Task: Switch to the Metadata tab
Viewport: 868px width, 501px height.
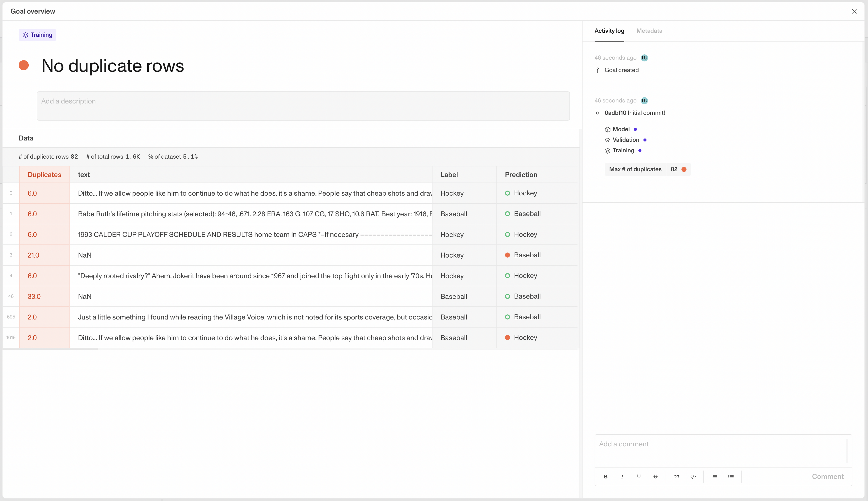Action: coord(649,31)
